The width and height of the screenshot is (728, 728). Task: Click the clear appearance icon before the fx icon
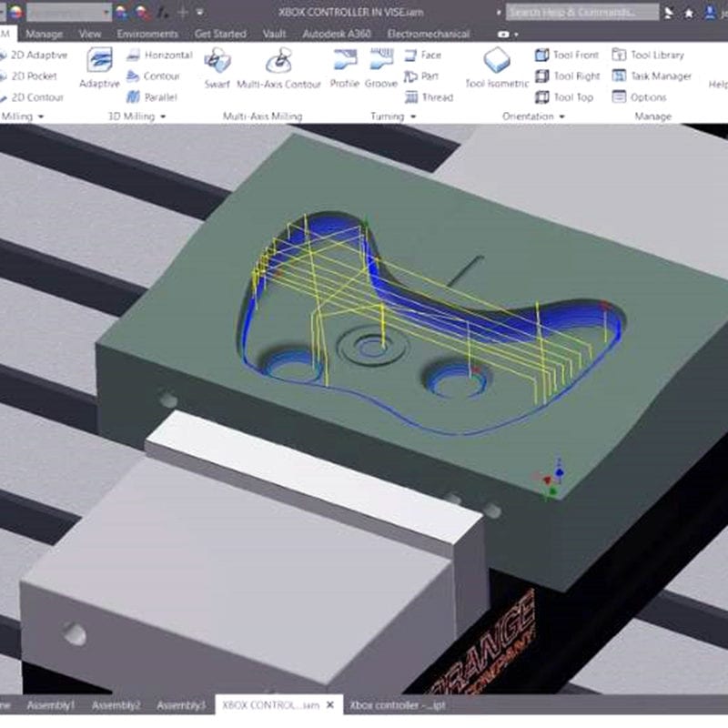point(143,13)
